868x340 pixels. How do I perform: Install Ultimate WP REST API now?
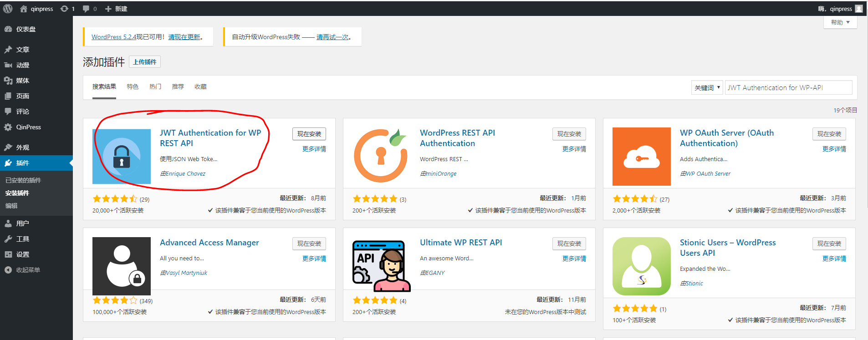(x=569, y=244)
